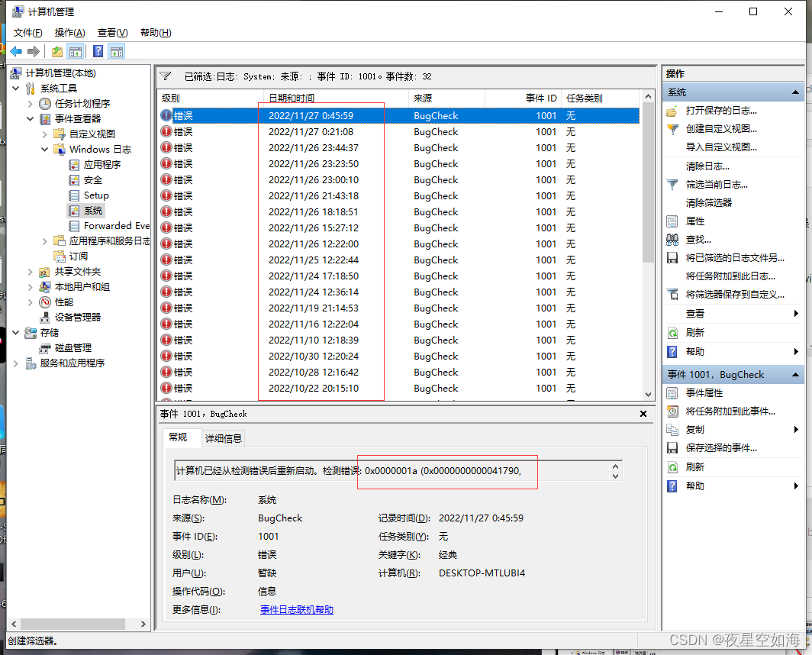Expand the 本地用户和组 node

coord(30,287)
